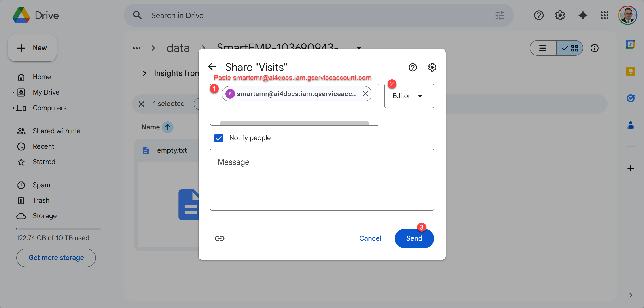Open the Google apps grid
The height and width of the screenshot is (308, 644).
[x=605, y=15]
